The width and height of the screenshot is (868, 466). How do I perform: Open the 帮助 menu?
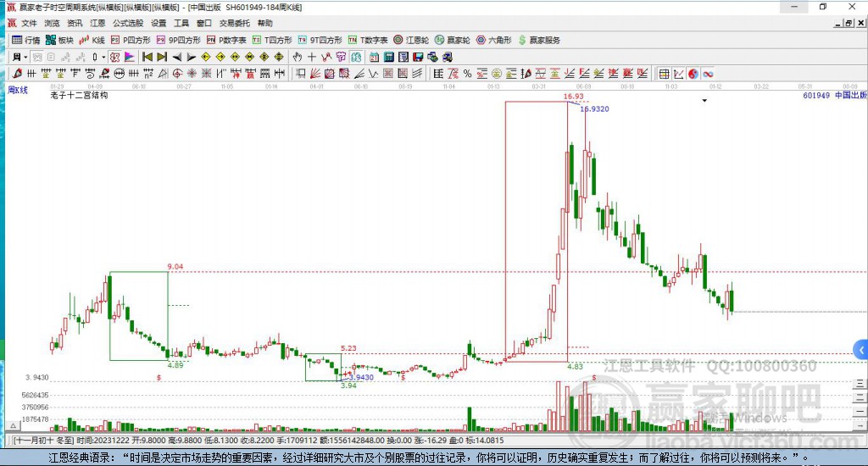click(264, 23)
